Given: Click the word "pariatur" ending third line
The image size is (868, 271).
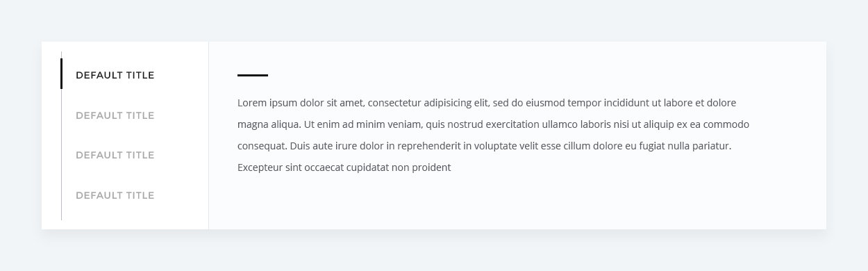Looking at the screenshot, I should 712,147.
